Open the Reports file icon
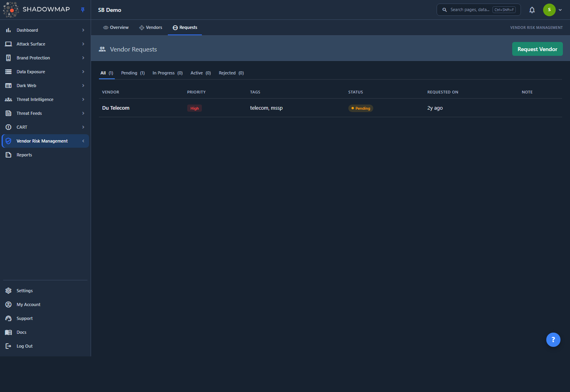570x392 pixels. [8, 155]
